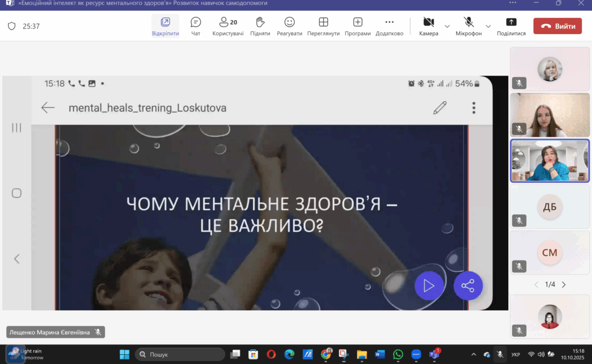The image size is (592, 364).
Task: Open WhatsApp from the taskbar
Action: [x=398, y=354]
